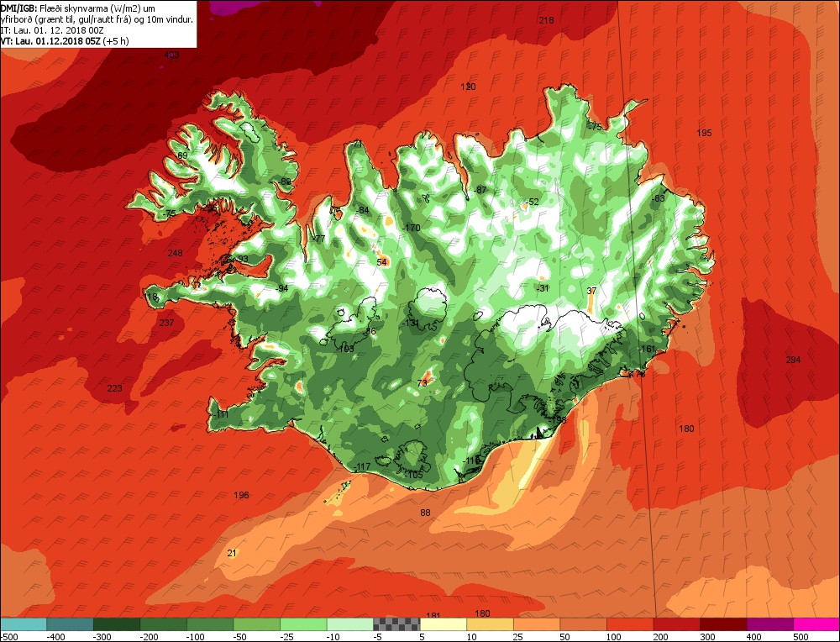Click the -83 value on the east coast
This screenshot has width=840, height=642.
click(658, 198)
